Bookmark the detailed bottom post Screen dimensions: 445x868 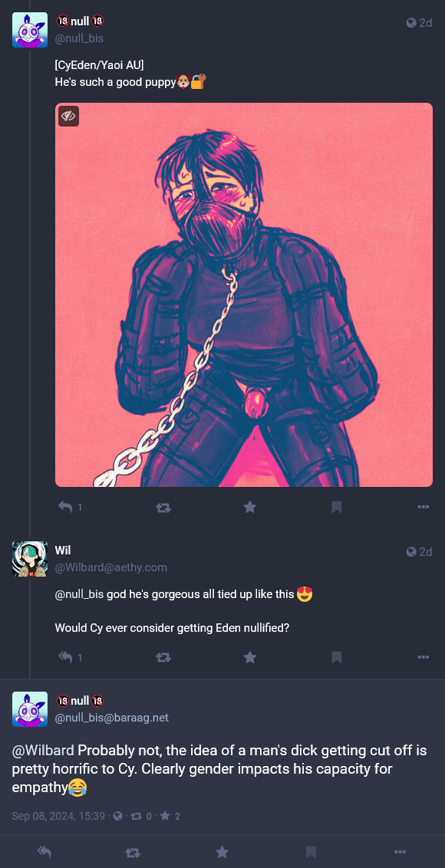(311, 852)
